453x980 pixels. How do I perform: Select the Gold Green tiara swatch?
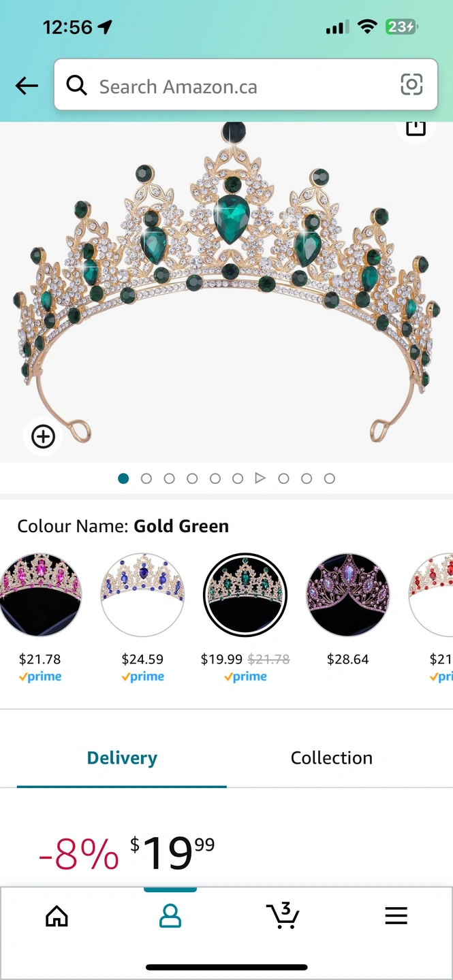click(245, 594)
